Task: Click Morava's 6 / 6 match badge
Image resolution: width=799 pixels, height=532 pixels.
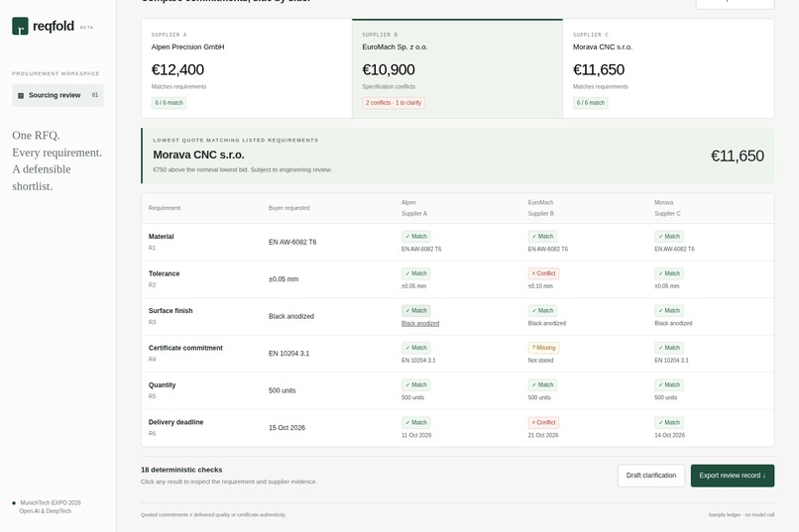Action: [591, 103]
